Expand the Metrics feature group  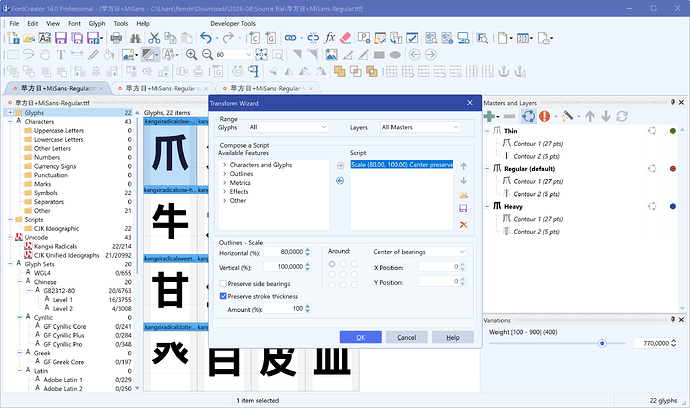pos(224,183)
